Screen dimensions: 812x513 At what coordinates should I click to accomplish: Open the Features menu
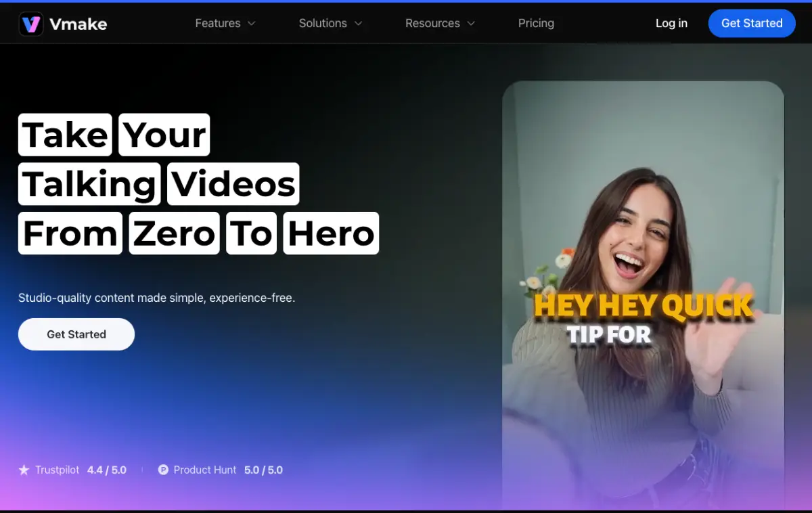[217, 23]
